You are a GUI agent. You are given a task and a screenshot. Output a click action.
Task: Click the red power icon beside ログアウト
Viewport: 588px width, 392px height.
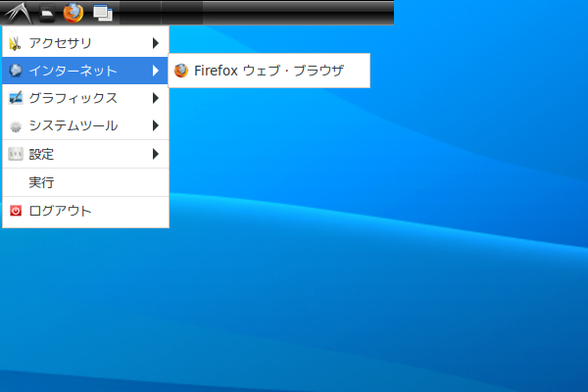[x=16, y=211]
